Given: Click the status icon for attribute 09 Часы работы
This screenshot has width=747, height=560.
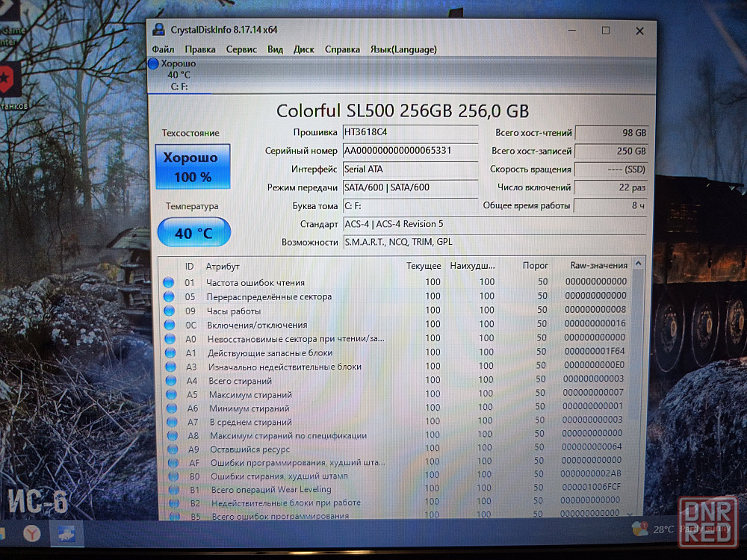Looking at the screenshot, I should [x=170, y=311].
